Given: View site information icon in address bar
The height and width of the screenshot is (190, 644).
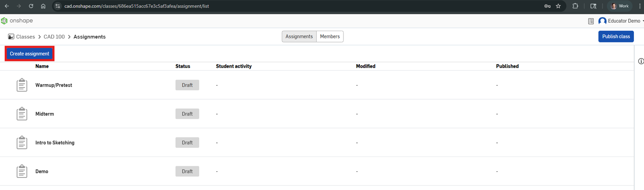Looking at the screenshot, I should 58,6.
